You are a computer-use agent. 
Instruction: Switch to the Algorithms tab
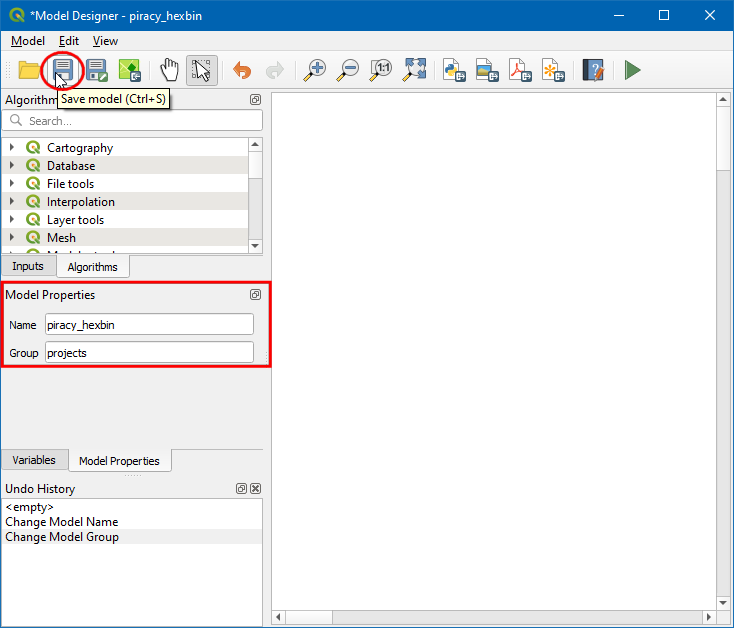93,267
